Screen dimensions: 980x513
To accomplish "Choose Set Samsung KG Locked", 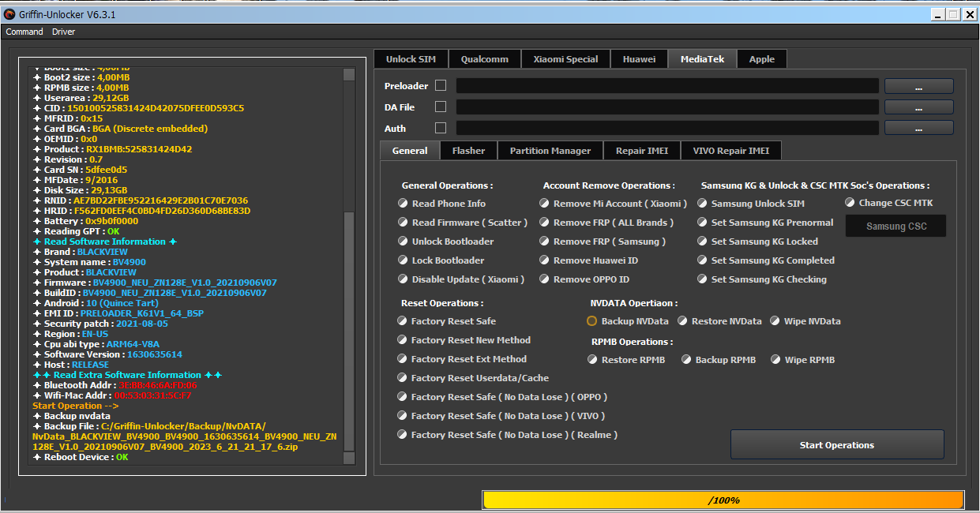I will pyautogui.click(x=758, y=242).
